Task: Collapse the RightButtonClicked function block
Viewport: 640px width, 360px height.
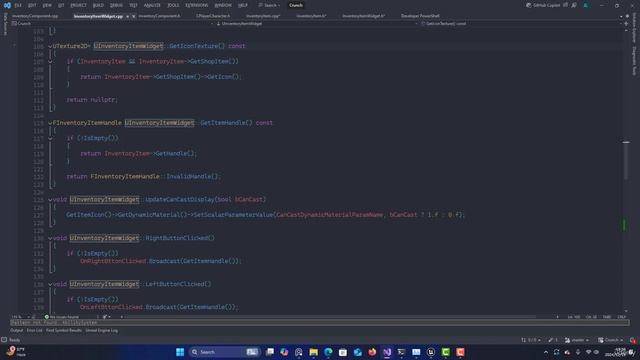Action: [50, 238]
